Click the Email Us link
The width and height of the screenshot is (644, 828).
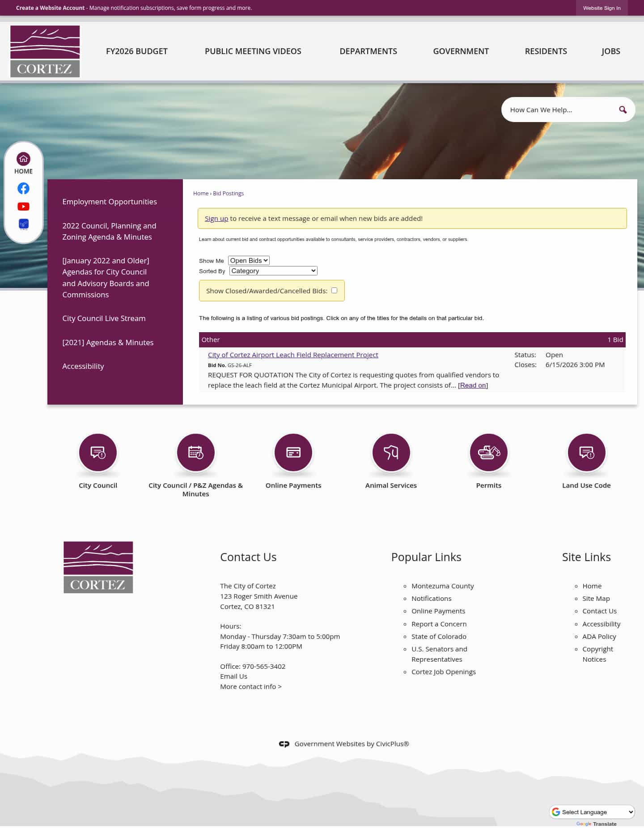pos(233,676)
